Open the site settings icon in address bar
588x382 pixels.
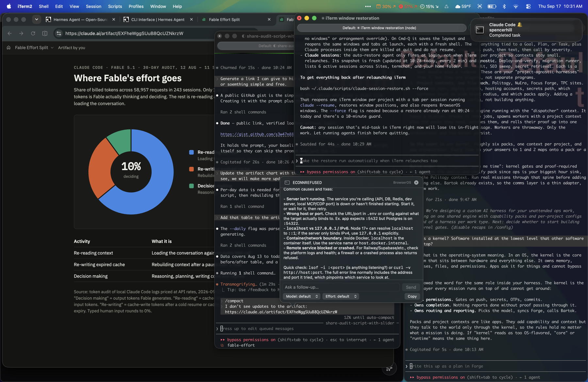[59, 33]
